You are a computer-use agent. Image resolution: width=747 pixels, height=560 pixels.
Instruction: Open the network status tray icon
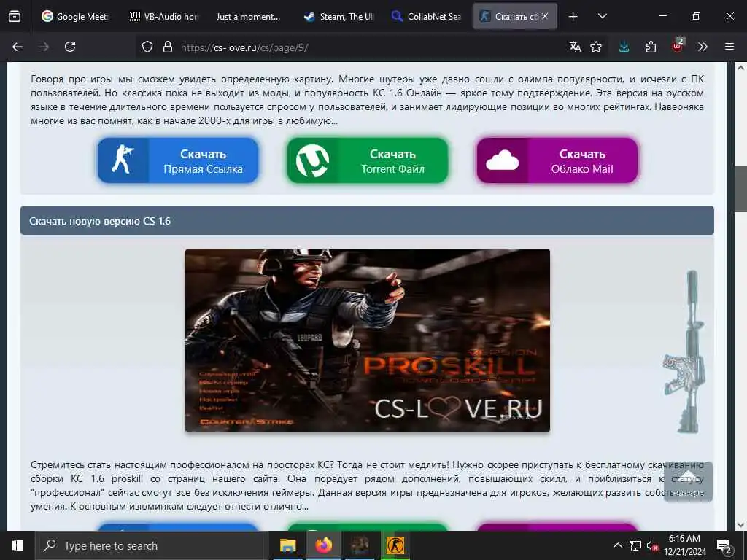tap(635, 545)
